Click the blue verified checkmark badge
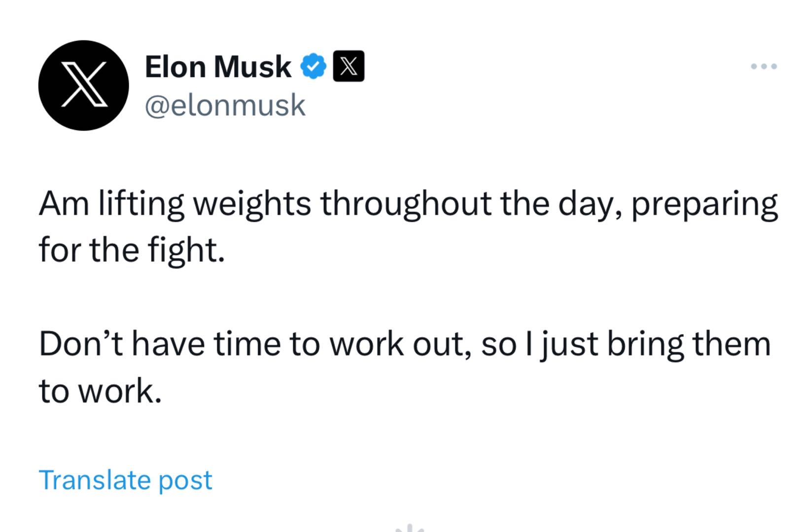 (314, 66)
